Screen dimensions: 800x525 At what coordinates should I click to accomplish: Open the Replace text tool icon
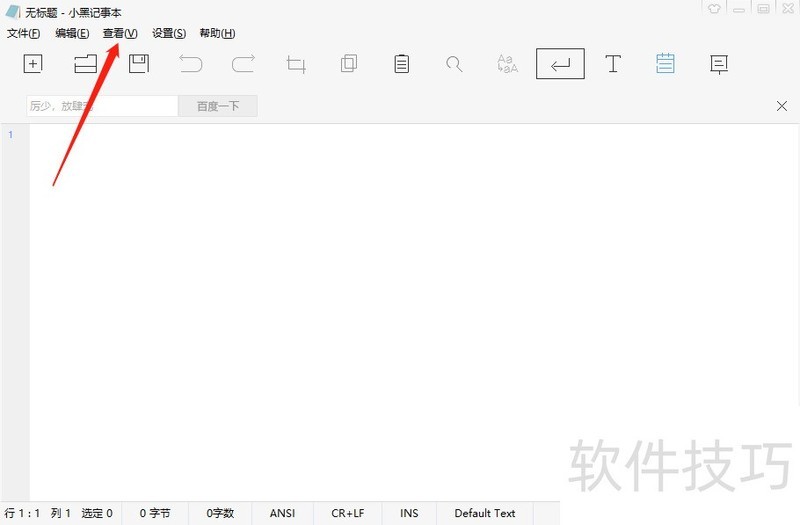(x=507, y=64)
